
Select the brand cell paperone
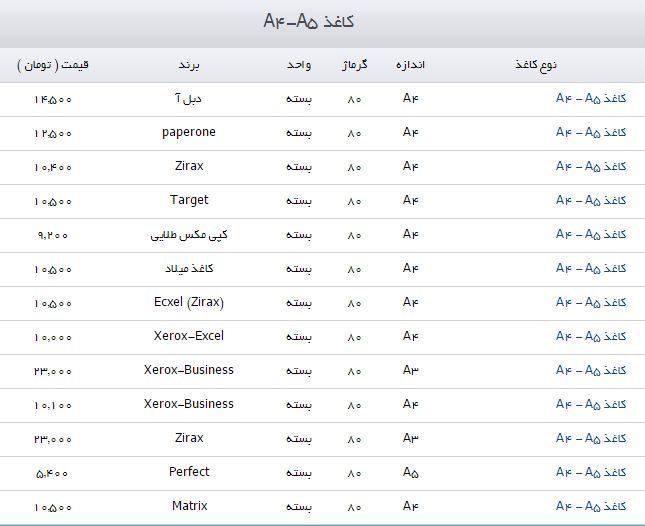pos(189,132)
